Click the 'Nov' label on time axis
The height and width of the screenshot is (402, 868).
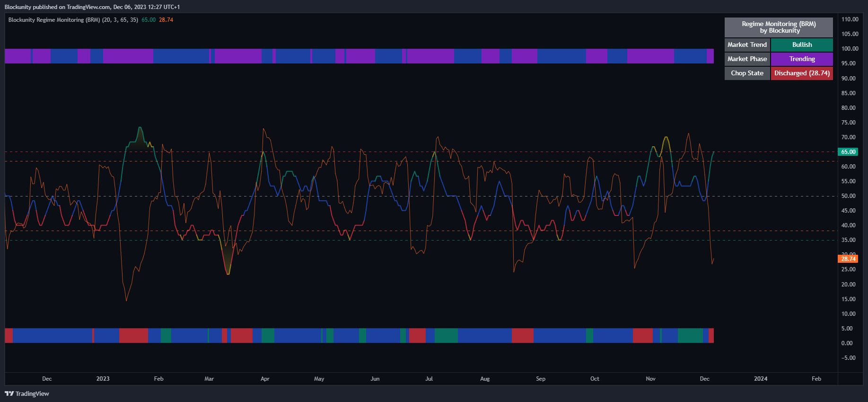651,379
